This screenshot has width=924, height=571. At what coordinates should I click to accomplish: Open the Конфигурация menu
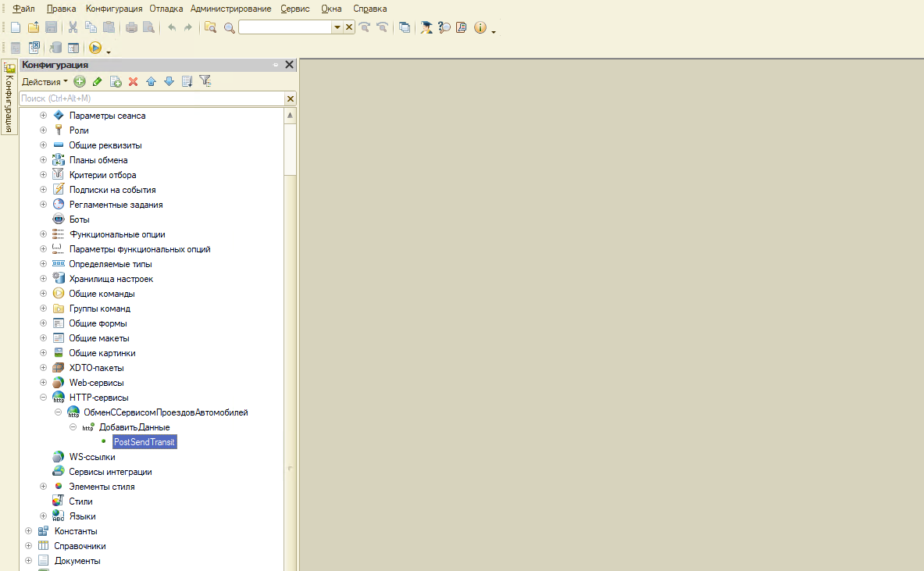click(x=114, y=9)
